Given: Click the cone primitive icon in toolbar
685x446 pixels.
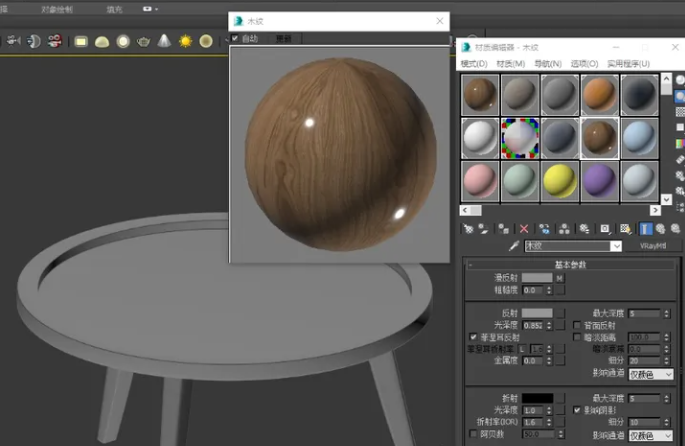Looking at the screenshot, I should (x=164, y=41).
